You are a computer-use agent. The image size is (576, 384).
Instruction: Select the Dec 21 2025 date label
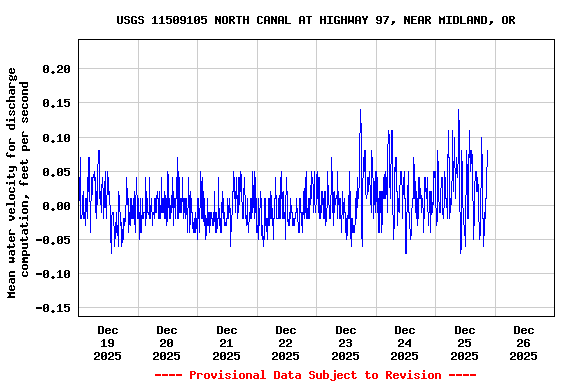pos(226,343)
